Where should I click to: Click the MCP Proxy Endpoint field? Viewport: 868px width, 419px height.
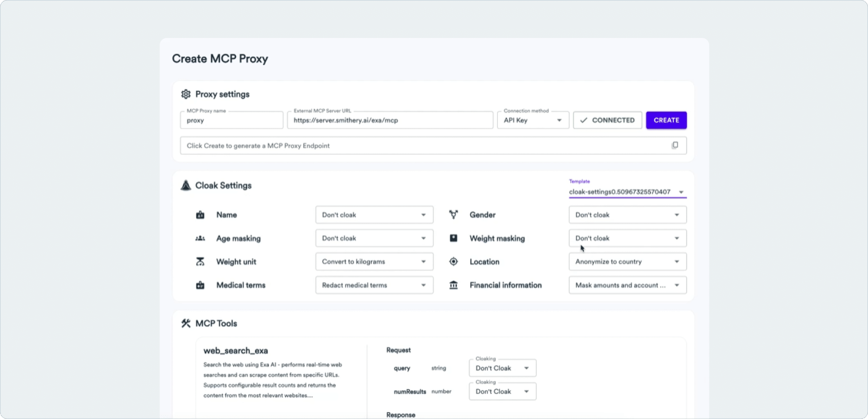[433, 145]
